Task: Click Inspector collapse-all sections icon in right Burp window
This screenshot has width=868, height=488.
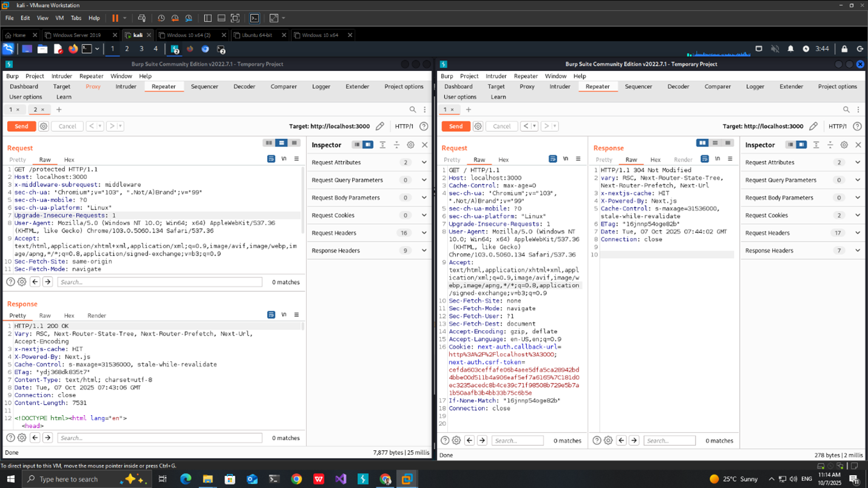Action: 830,145
